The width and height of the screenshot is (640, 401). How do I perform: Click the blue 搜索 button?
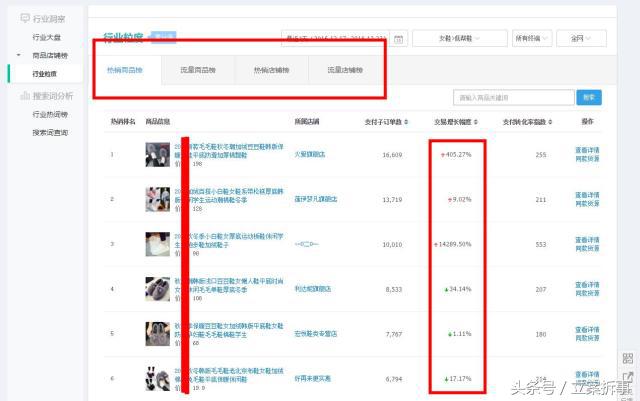(x=589, y=98)
